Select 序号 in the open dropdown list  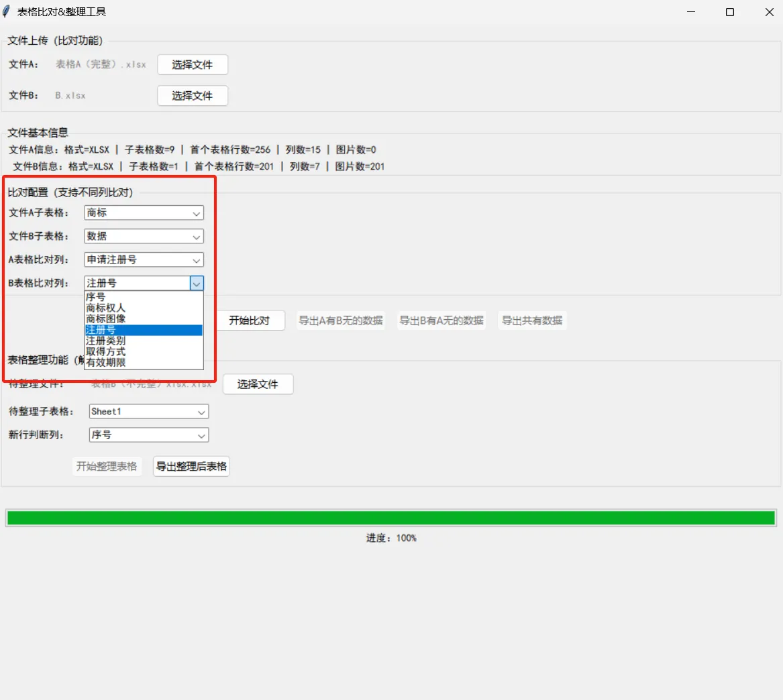click(x=144, y=297)
